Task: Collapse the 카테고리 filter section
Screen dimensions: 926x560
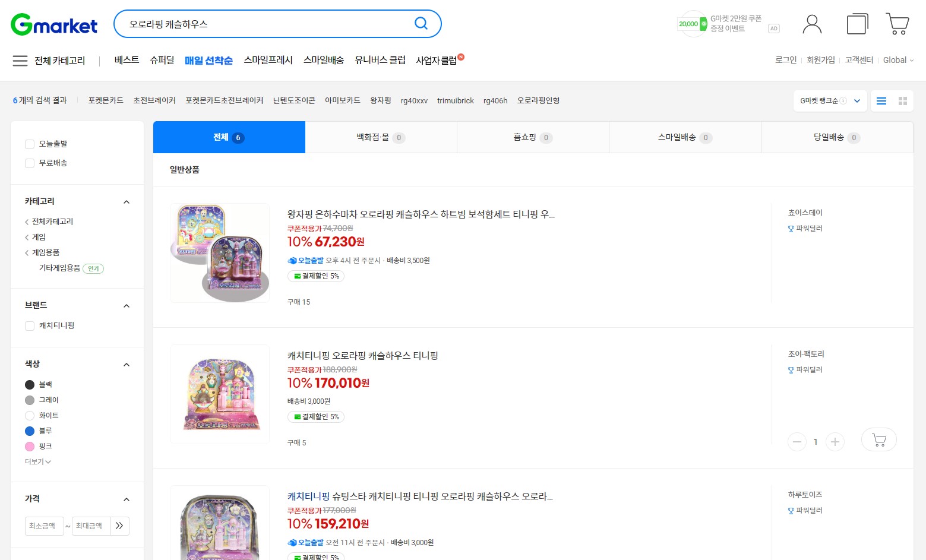Action: click(126, 202)
